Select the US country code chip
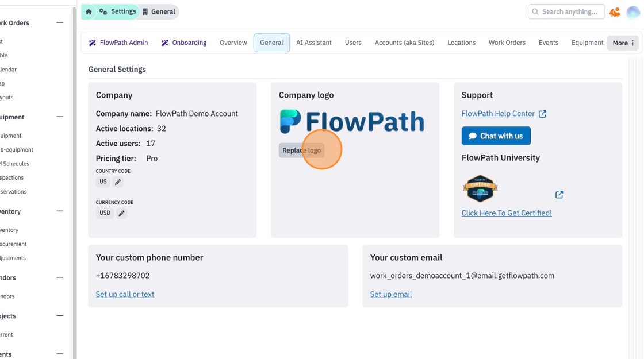 coord(103,182)
